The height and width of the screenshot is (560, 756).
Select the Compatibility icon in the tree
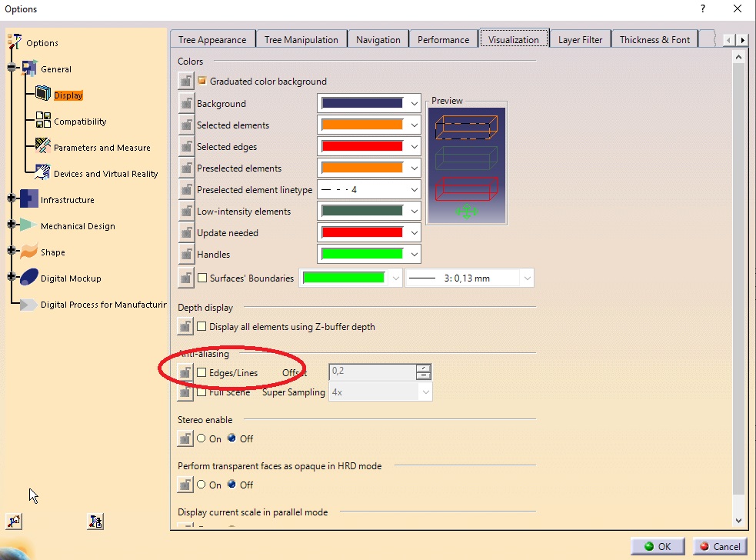tap(43, 121)
